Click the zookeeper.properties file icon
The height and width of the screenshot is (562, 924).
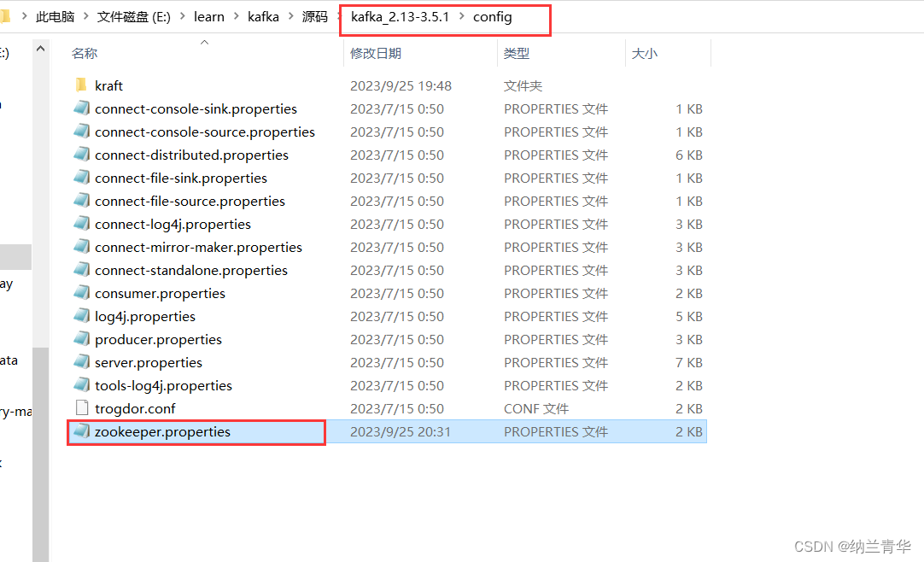(81, 431)
